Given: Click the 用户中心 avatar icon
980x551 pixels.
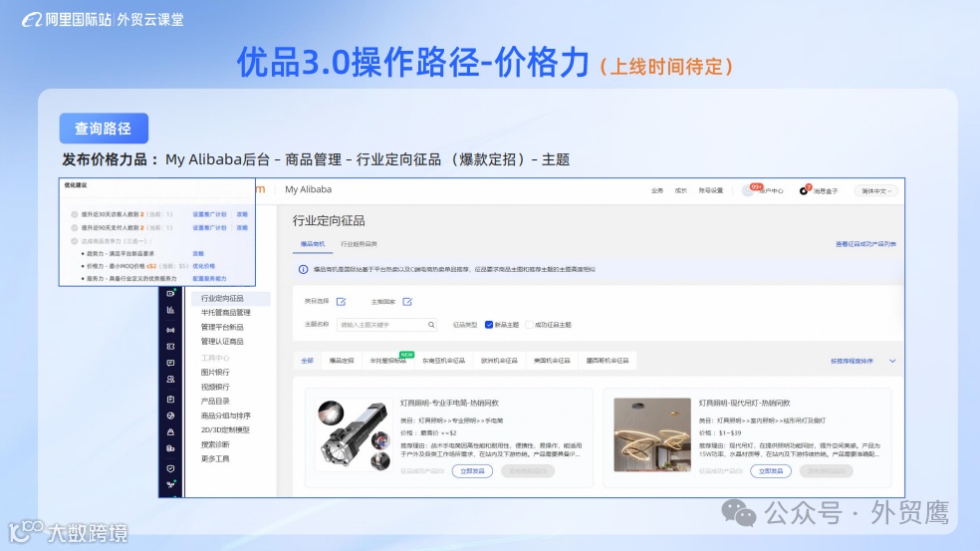Looking at the screenshot, I should tap(748, 190).
